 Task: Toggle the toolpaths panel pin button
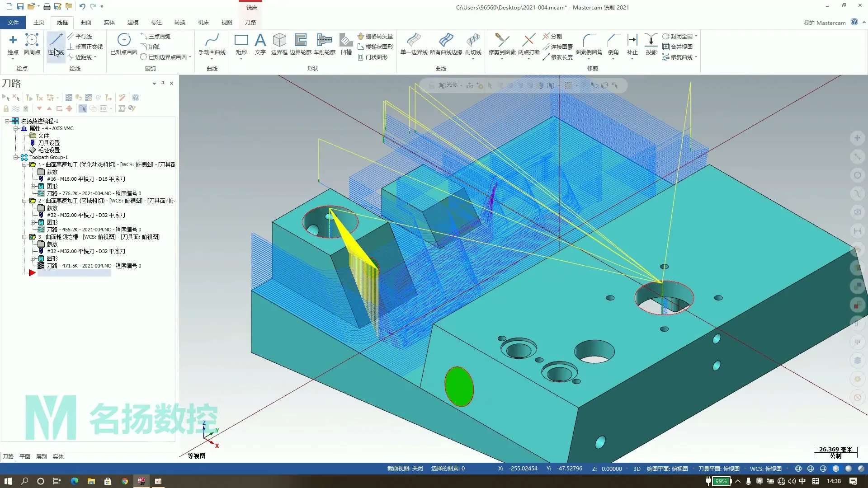pyautogui.click(x=163, y=83)
